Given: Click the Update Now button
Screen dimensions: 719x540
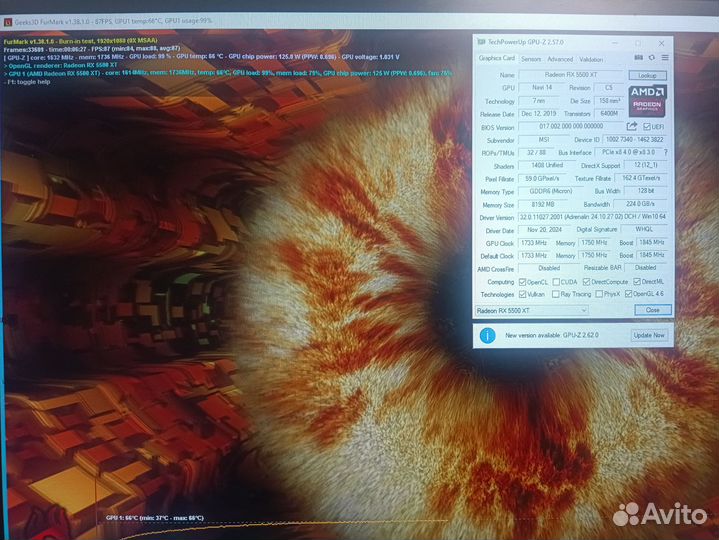Looking at the screenshot, I should coord(649,335).
